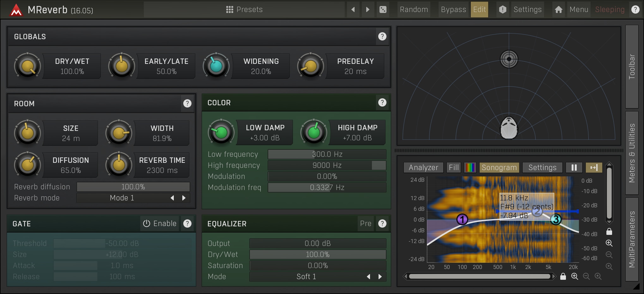Click the Reverb diffusion 100.0% slider
Image resolution: width=644 pixels, height=294 pixels.
click(x=133, y=187)
